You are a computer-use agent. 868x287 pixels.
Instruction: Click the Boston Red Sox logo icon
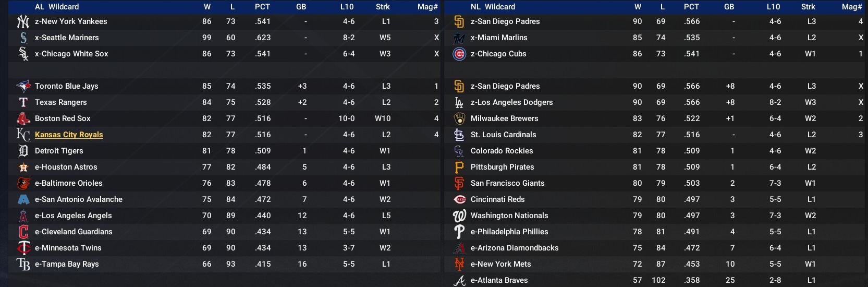pos(23,118)
